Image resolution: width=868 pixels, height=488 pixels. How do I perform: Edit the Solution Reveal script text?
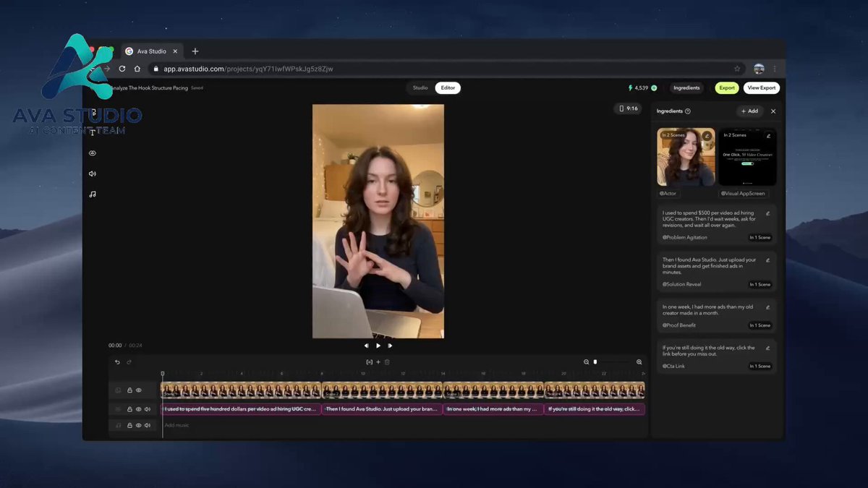click(768, 260)
